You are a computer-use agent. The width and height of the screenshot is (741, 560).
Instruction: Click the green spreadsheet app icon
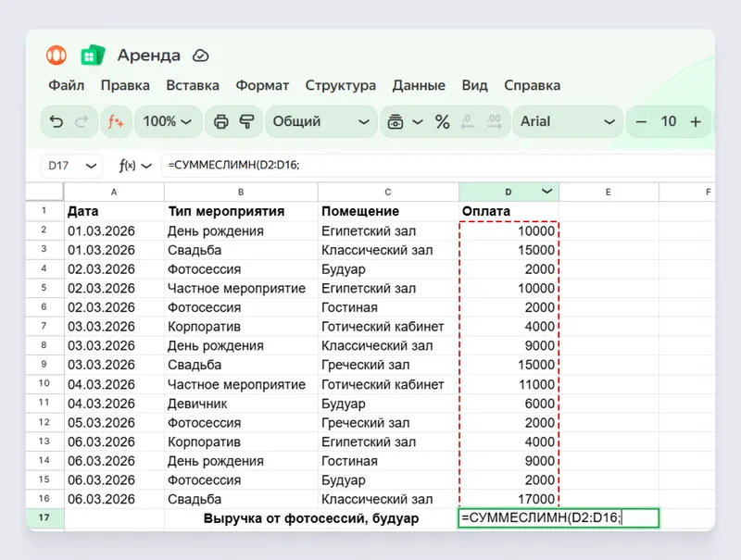coord(93,56)
